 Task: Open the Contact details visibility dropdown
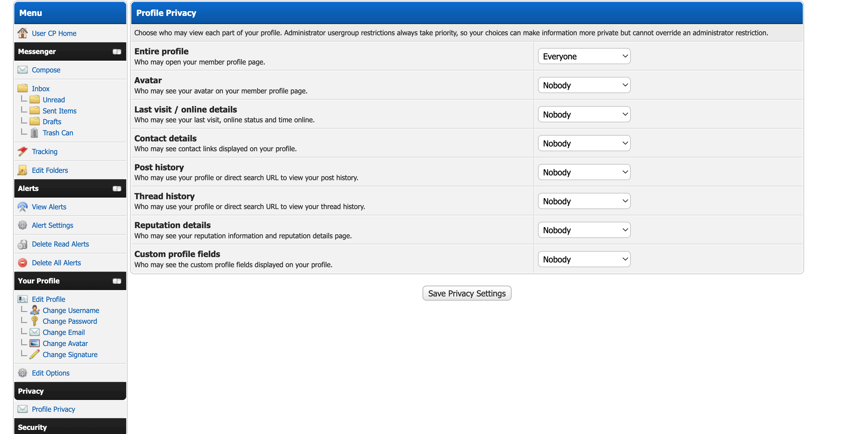pyautogui.click(x=584, y=143)
